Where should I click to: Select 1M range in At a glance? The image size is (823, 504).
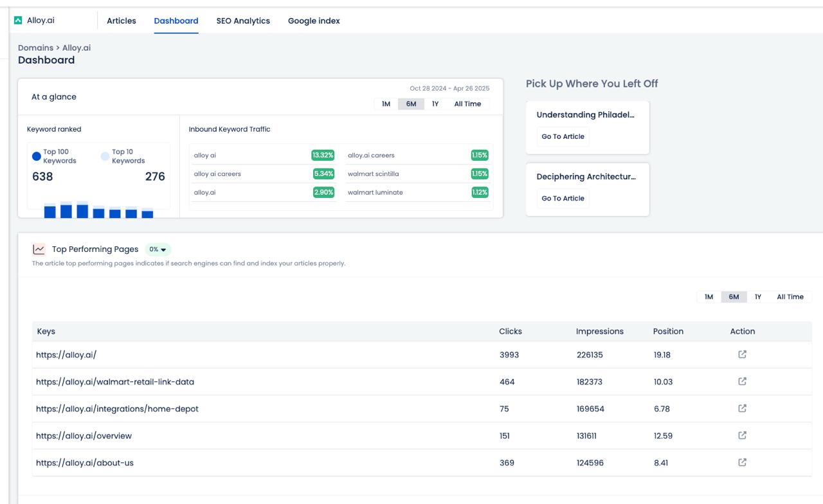click(x=386, y=104)
